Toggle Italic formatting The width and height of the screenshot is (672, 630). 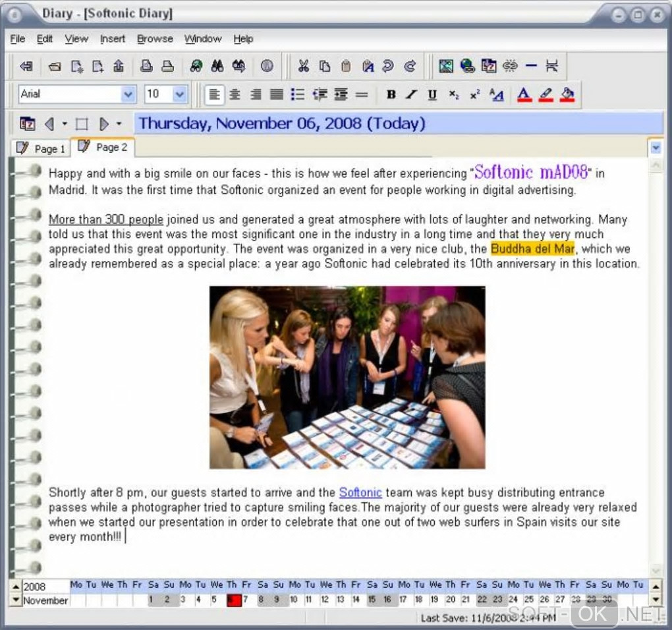(x=412, y=94)
